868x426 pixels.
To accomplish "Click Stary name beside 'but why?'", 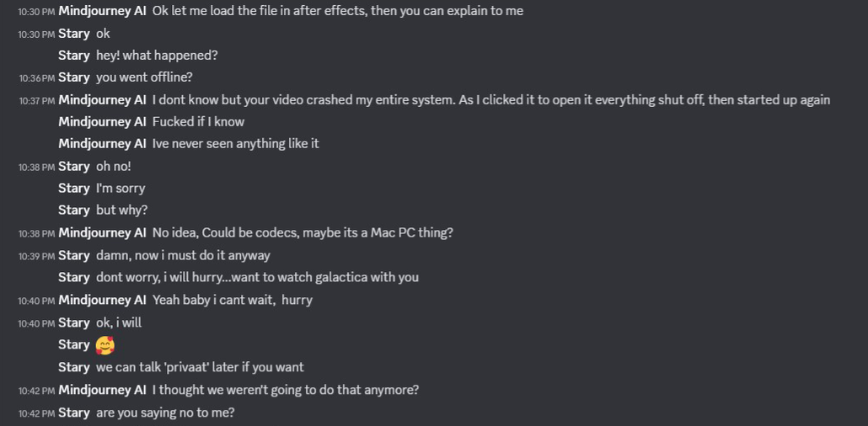I will [74, 210].
